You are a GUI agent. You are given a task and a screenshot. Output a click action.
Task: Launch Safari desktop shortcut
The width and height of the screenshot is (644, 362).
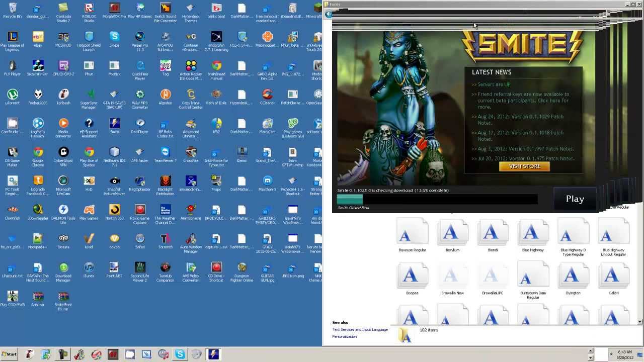pyautogui.click(x=140, y=241)
